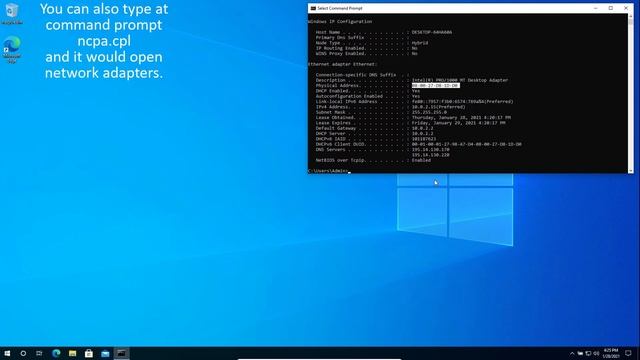Click the 'Ethernet adapter Ethernet' line
The width and height of the screenshot is (640, 360).
(342, 64)
